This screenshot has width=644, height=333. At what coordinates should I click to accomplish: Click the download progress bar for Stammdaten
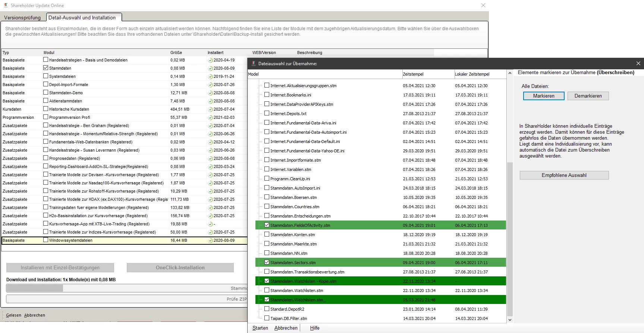tap(127, 288)
